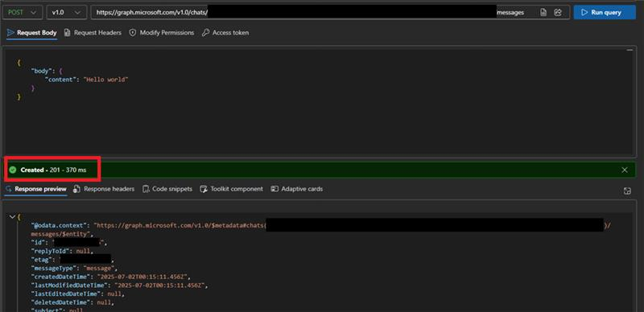Open the Code snippets tab

pyautogui.click(x=167, y=189)
